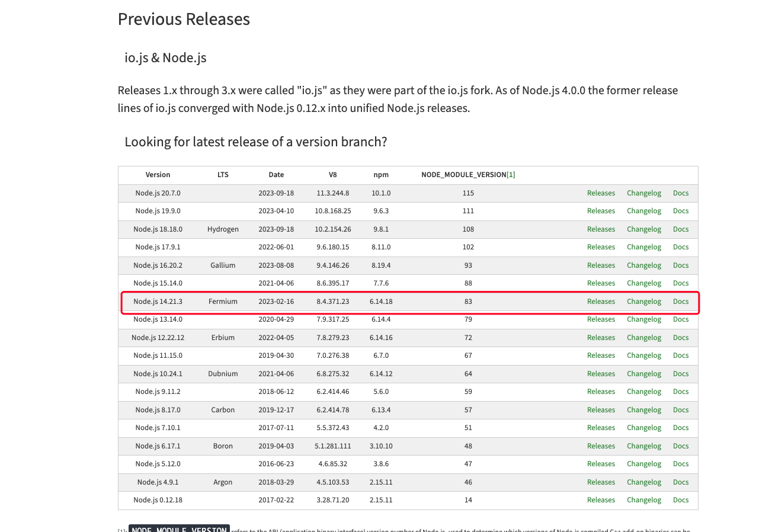This screenshot has height=532, width=772.
Task: Open Releases for Node.js 16.20.2
Action: tap(601, 265)
